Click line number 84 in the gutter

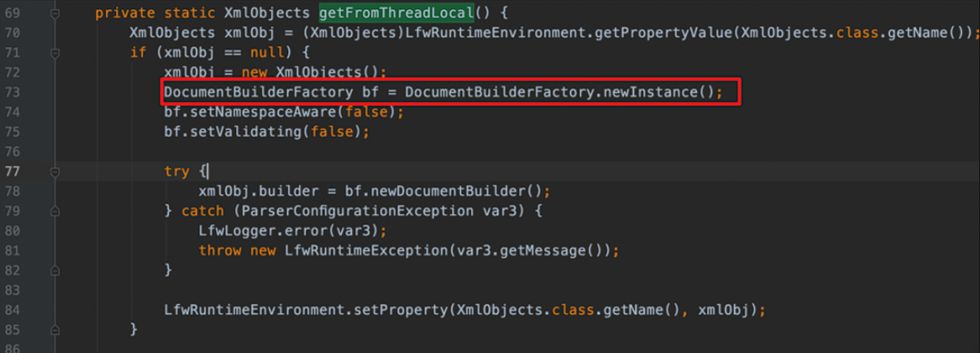pos(12,310)
